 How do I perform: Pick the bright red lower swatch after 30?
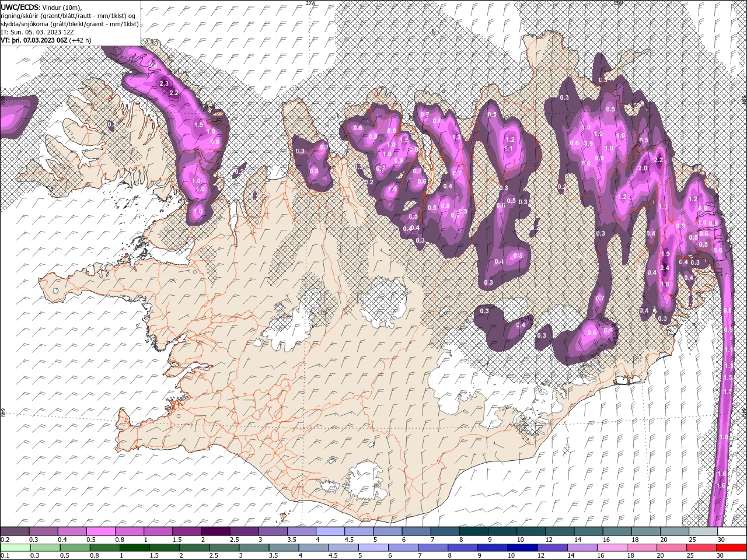732,548
